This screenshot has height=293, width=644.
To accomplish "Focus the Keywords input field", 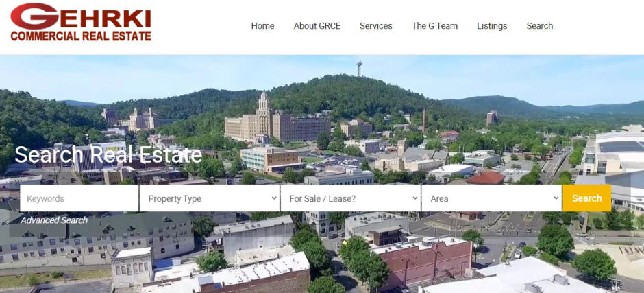I will coord(79,198).
